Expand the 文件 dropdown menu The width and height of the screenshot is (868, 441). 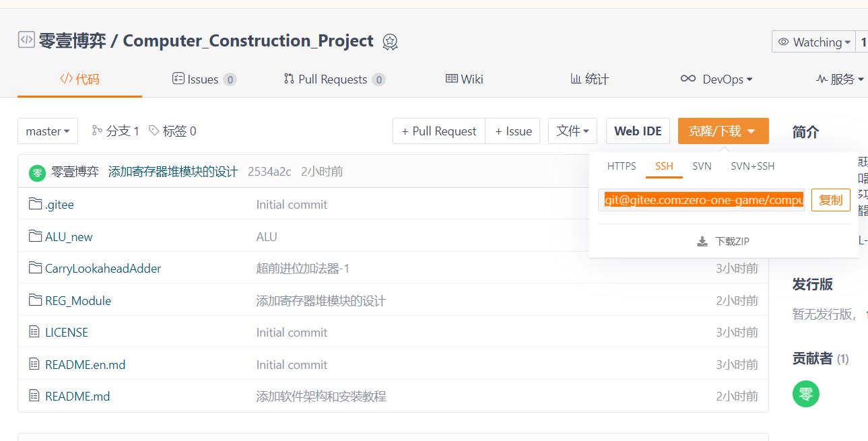tap(572, 131)
